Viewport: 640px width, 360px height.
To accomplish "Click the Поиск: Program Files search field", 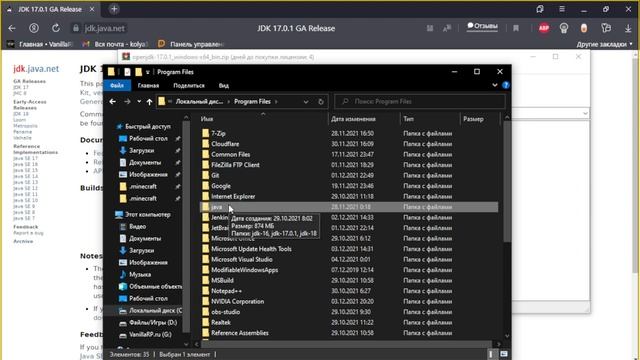I will (420, 102).
